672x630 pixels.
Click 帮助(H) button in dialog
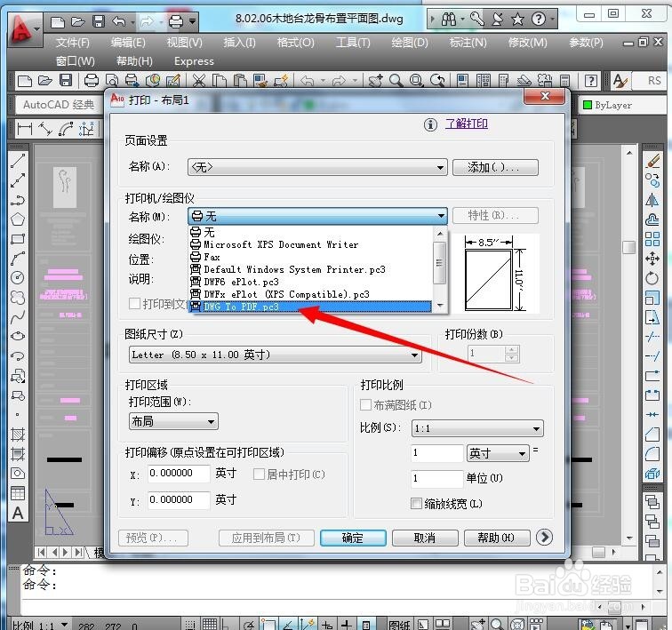click(497, 538)
